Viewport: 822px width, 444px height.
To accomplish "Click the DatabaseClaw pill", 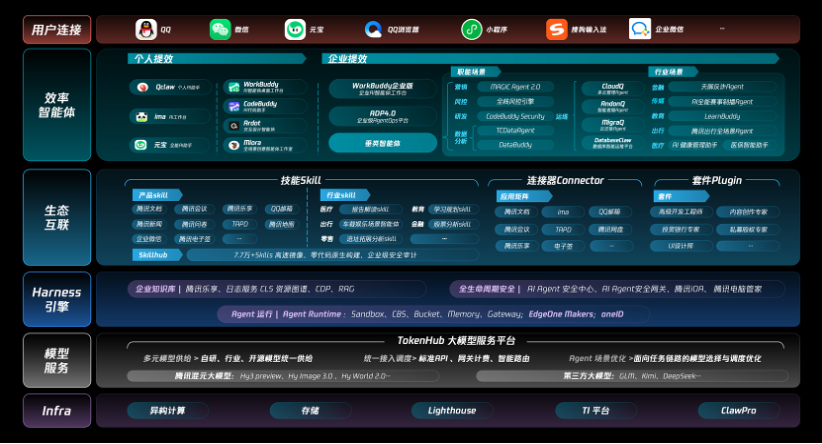I will [x=612, y=143].
